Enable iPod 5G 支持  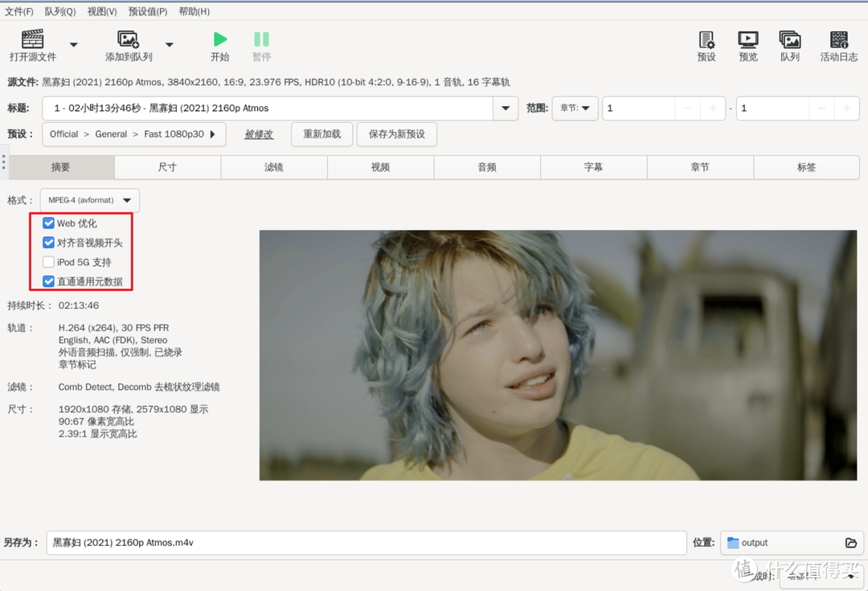tap(48, 261)
